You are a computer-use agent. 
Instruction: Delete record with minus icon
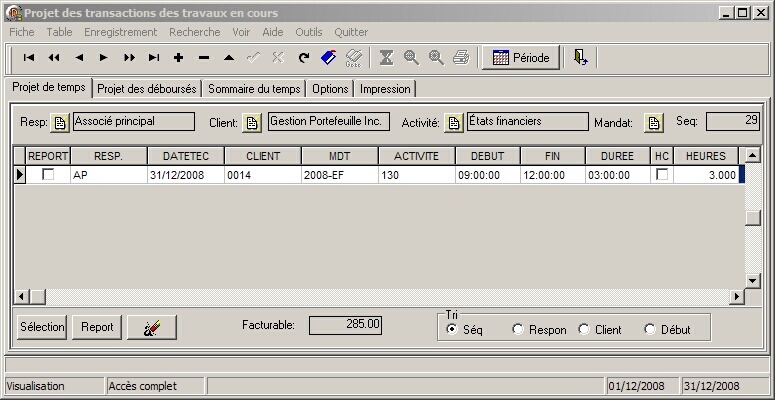click(x=204, y=58)
